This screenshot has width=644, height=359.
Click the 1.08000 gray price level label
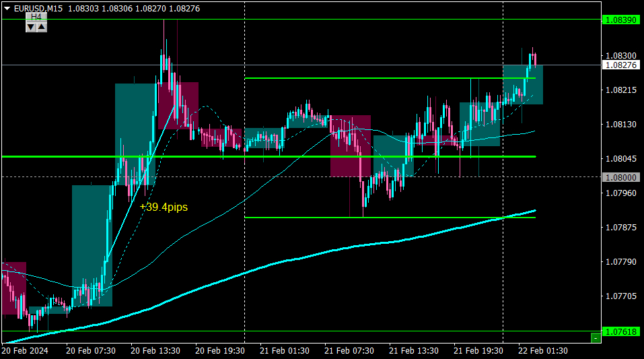[621, 177]
